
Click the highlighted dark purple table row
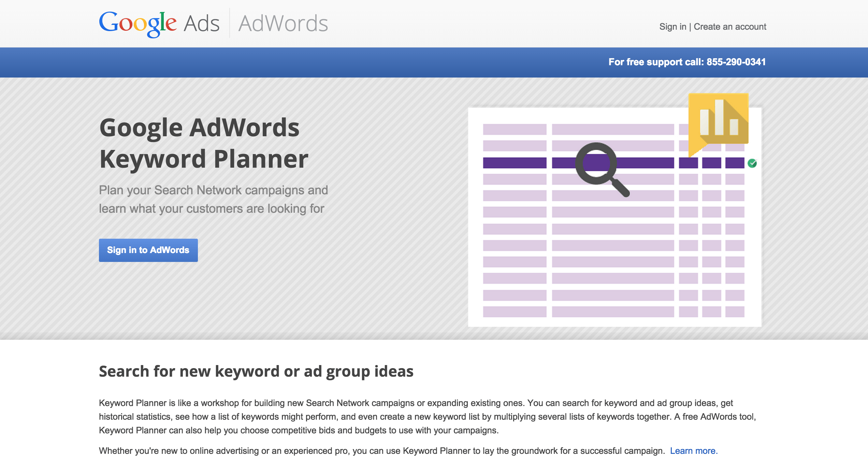tap(515, 163)
